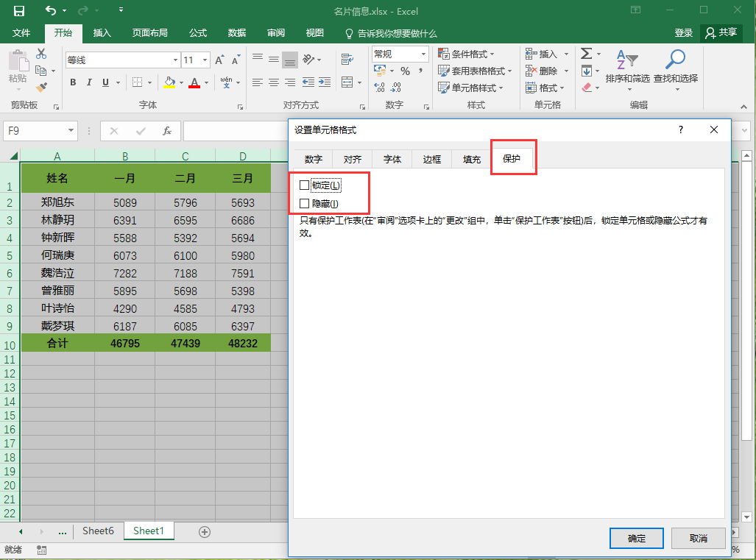This screenshot has height=560, width=756.
Task: Open the number format 常规 dropdown
Action: coord(423,54)
